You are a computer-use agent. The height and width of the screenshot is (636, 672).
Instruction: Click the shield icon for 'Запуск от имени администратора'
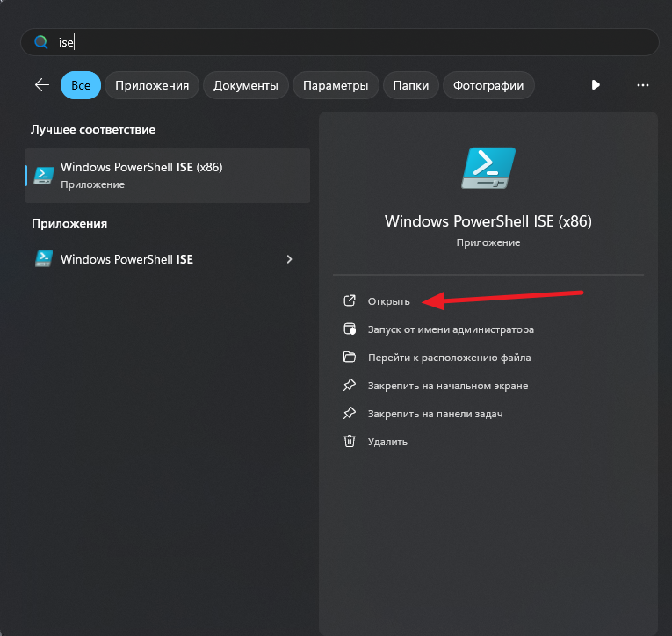(350, 329)
